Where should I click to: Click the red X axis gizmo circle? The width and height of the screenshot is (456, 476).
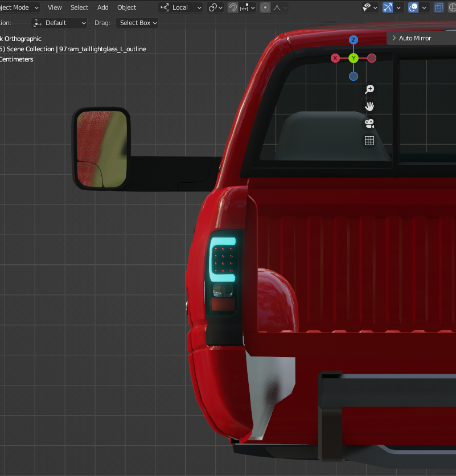[x=335, y=58]
